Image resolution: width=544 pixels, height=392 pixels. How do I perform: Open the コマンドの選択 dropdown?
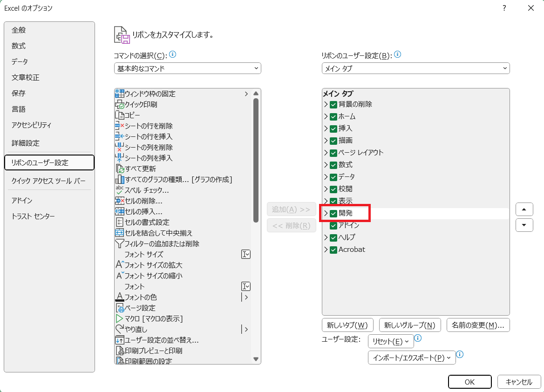pyautogui.click(x=187, y=68)
